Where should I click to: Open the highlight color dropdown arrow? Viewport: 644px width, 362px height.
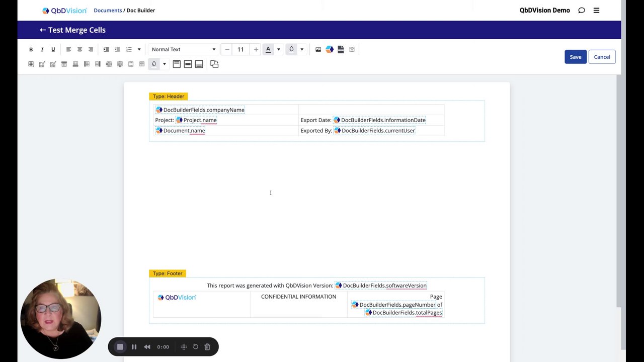click(302, 49)
